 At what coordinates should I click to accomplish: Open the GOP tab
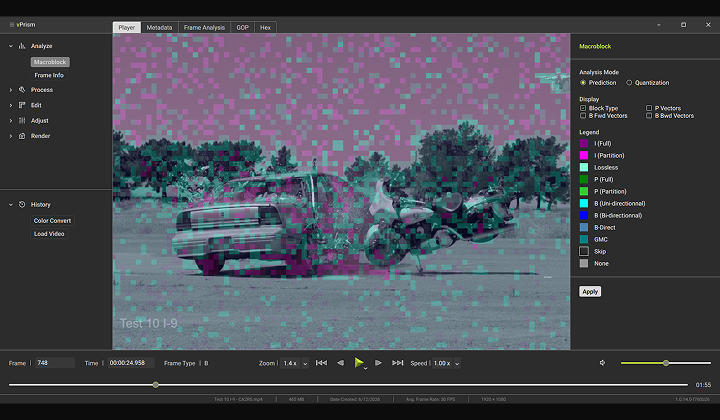coord(242,28)
